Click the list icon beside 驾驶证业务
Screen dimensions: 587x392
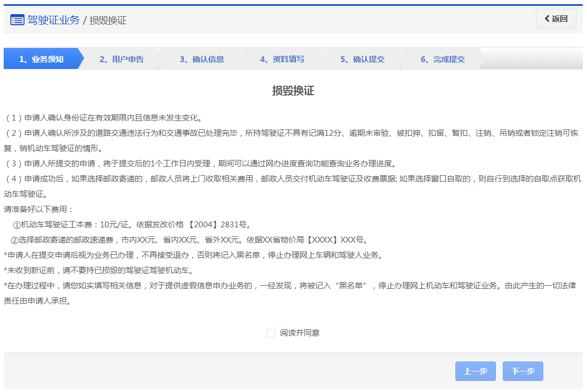[17, 20]
